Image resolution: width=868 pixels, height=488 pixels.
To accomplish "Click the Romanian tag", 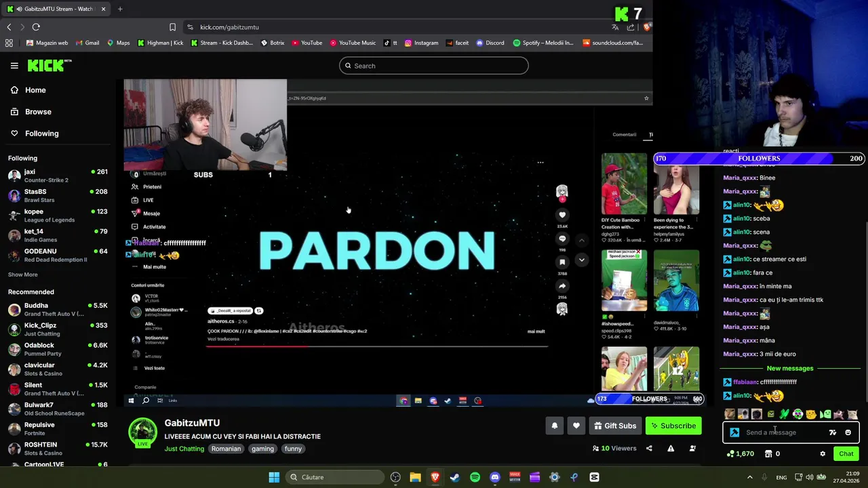I will tap(226, 449).
